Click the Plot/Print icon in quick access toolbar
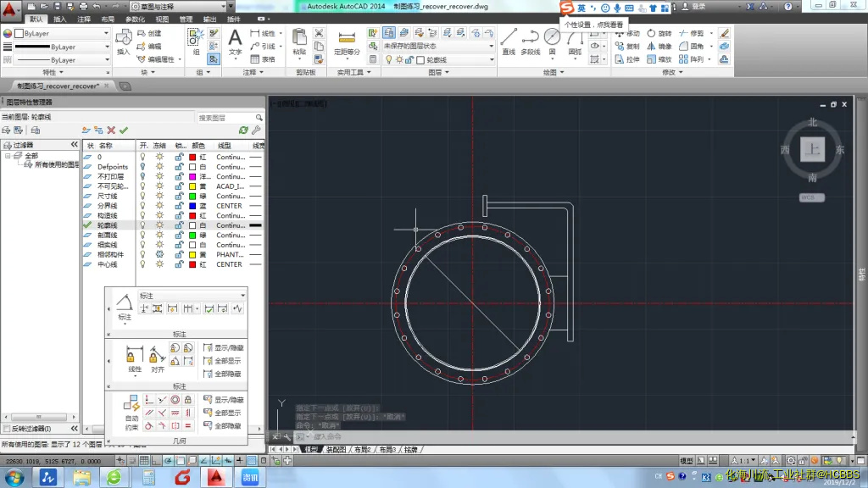Viewport: 868px width, 488px height. click(x=83, y=7)
